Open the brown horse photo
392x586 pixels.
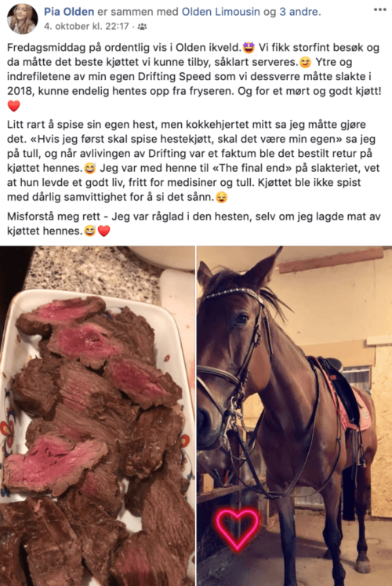[x=295, y=416]
